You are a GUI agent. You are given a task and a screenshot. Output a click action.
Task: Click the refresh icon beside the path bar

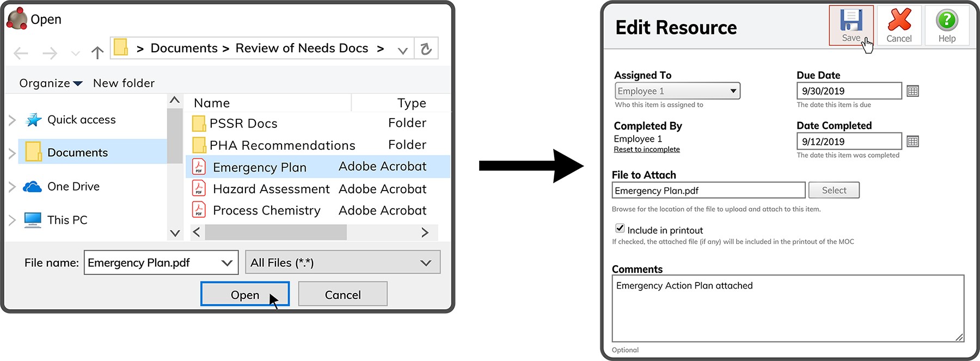[x=426, y=49]
